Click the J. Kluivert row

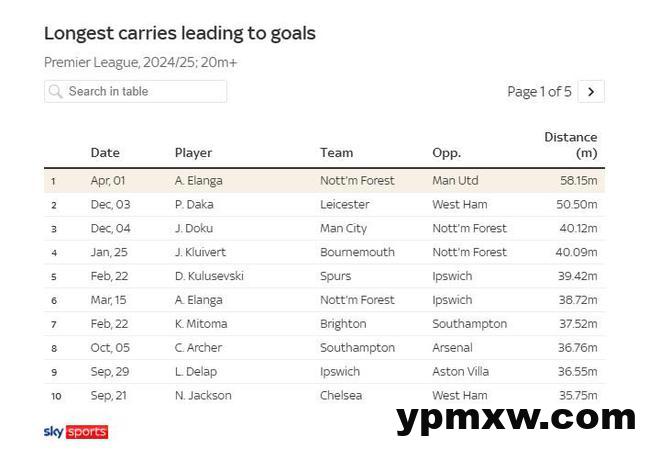[325, 252]
